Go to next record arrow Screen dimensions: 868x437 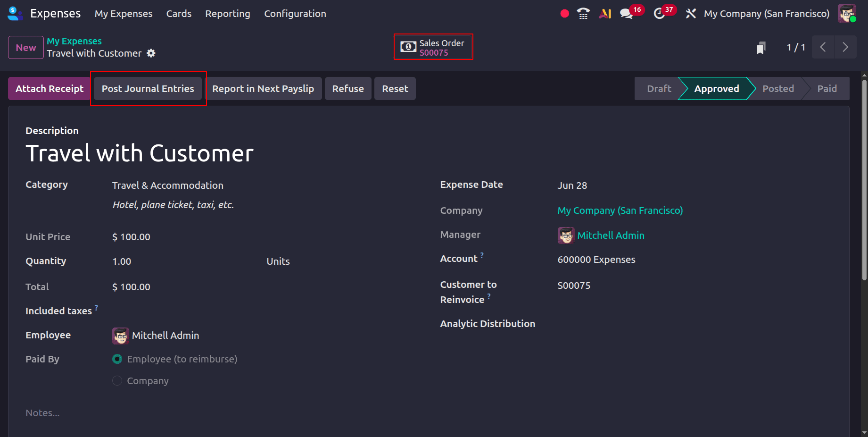pyautogui.click(x=845, y=47)
